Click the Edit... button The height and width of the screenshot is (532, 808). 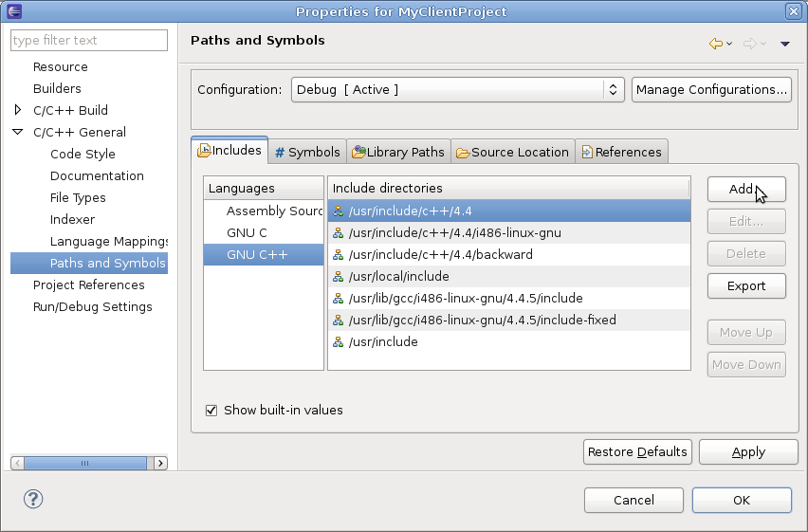point(746,222)
